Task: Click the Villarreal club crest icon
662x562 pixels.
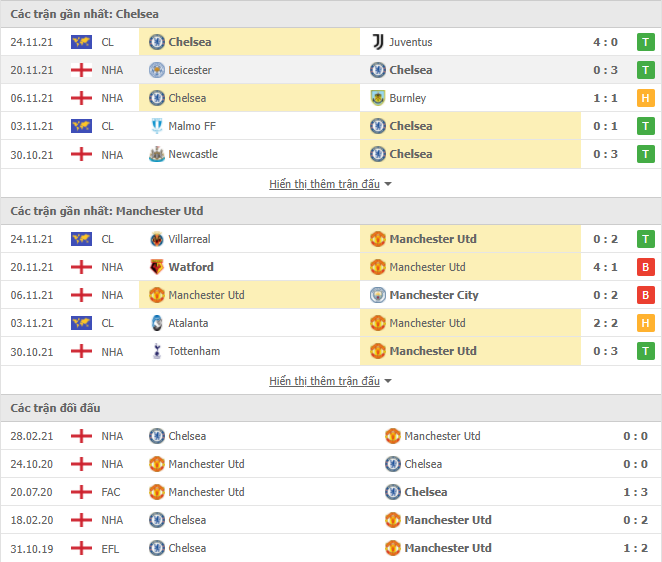Action: coord(157,239)
